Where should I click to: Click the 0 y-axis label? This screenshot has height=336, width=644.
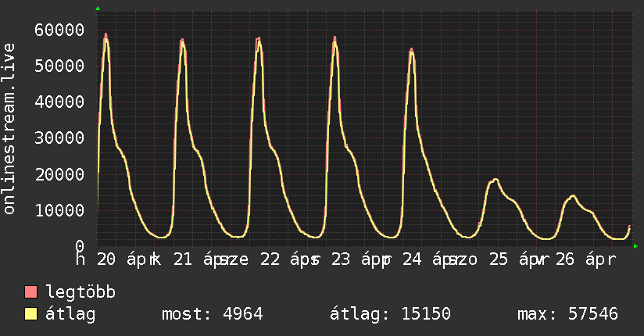(80, 246)
